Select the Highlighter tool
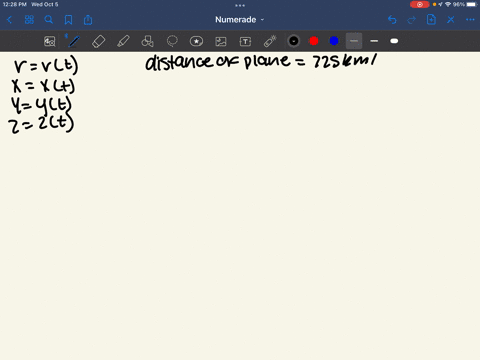Viewport: 480px width, 360px height. 123,41
